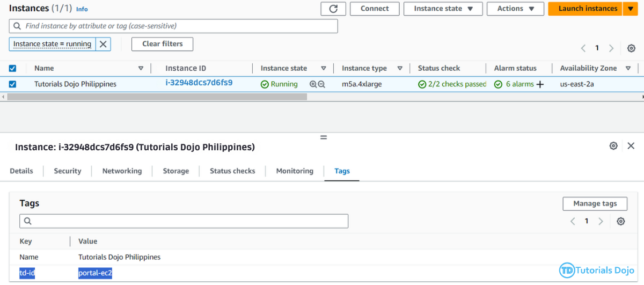Viewport: 644px width, 285px height.
Task: Uncheck Tutorials Dojo Philippines instance row
Action: tap(13, 84)
